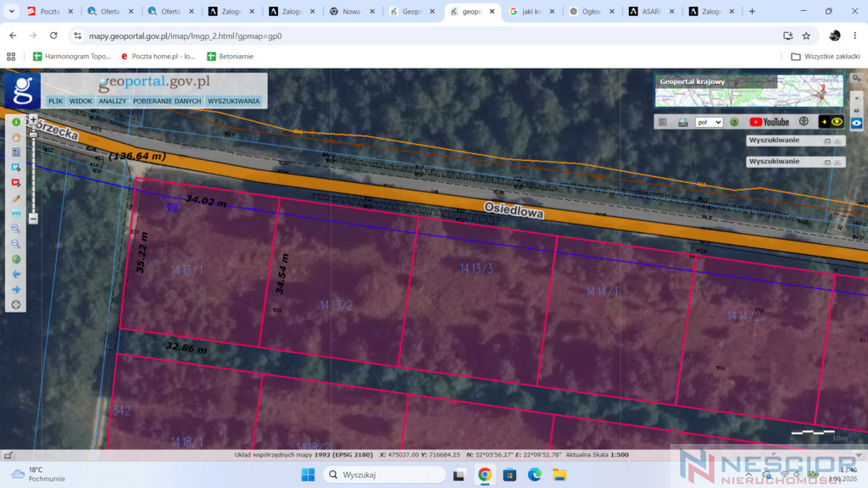Choose the magnifier zoom-in tool

pos(16,228)
